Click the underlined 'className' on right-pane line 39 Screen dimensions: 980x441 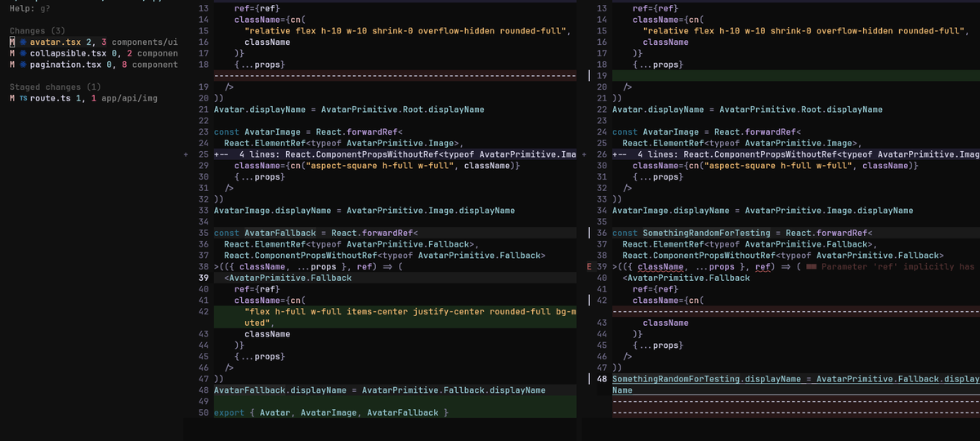point(660,267)
